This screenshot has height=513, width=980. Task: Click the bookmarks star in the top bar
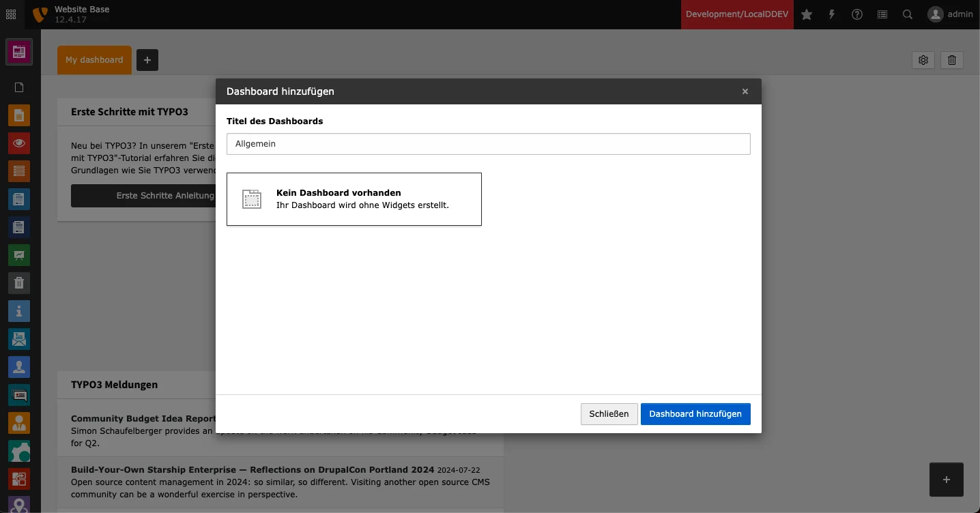[807, 14]
